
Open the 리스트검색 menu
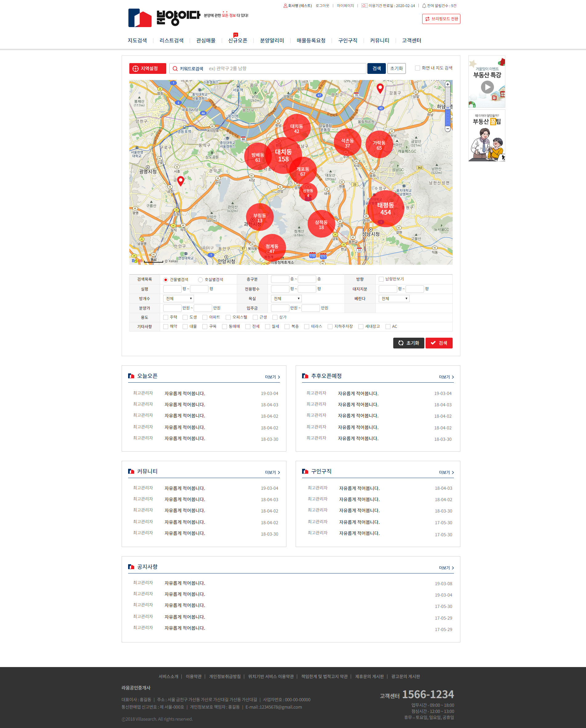click(x=172, y=41)
